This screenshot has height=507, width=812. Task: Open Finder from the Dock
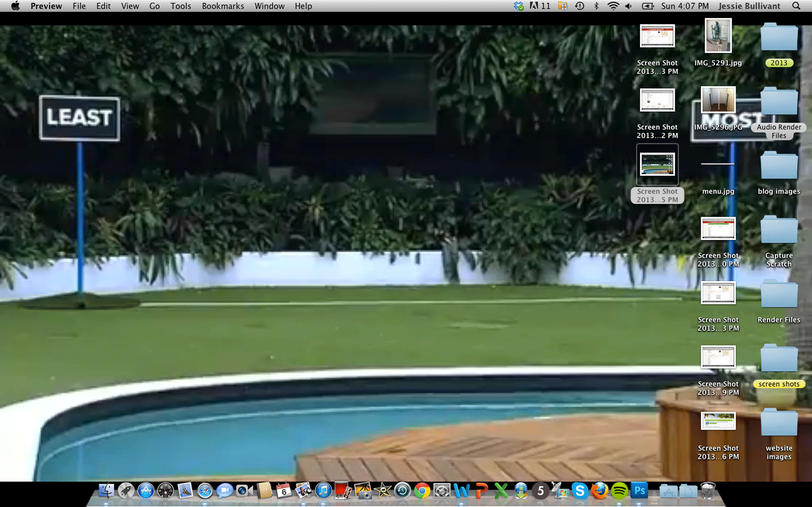click(x=106, y=491)
